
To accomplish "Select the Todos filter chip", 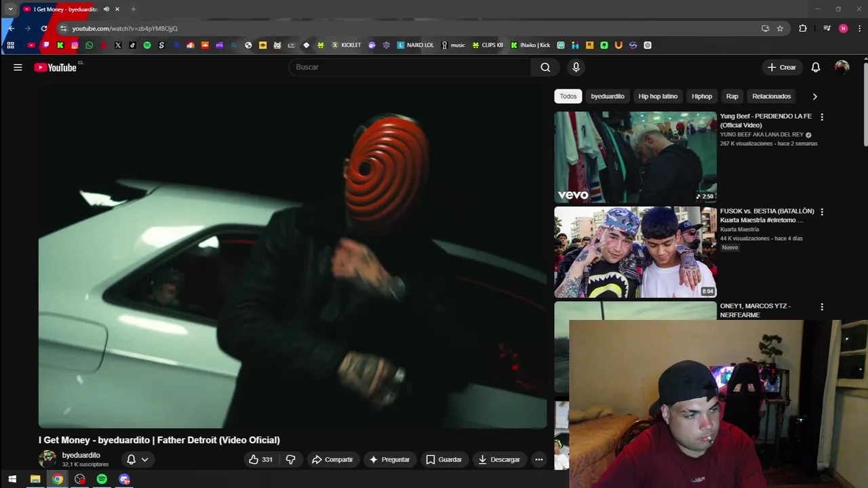I will coord(568,96).
